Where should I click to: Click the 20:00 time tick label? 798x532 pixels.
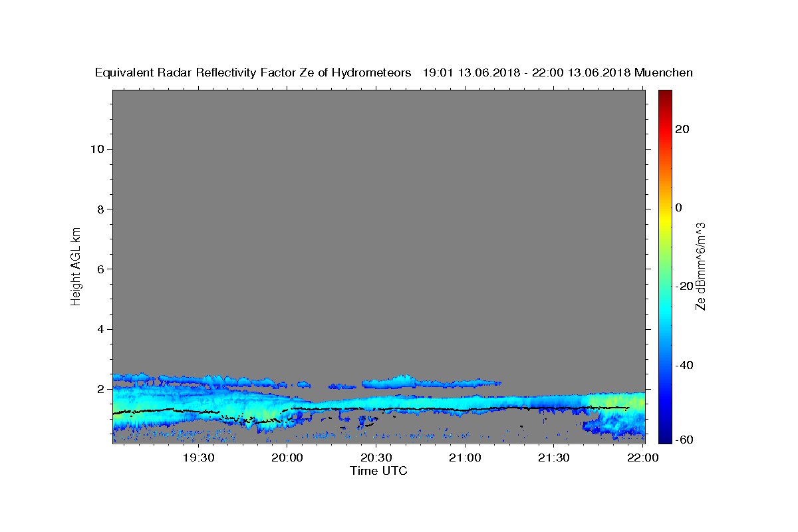click(287, 458)
